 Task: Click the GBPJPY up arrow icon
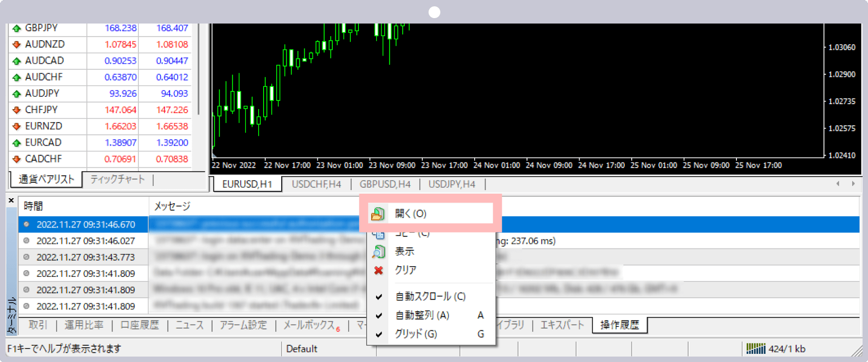17,29
